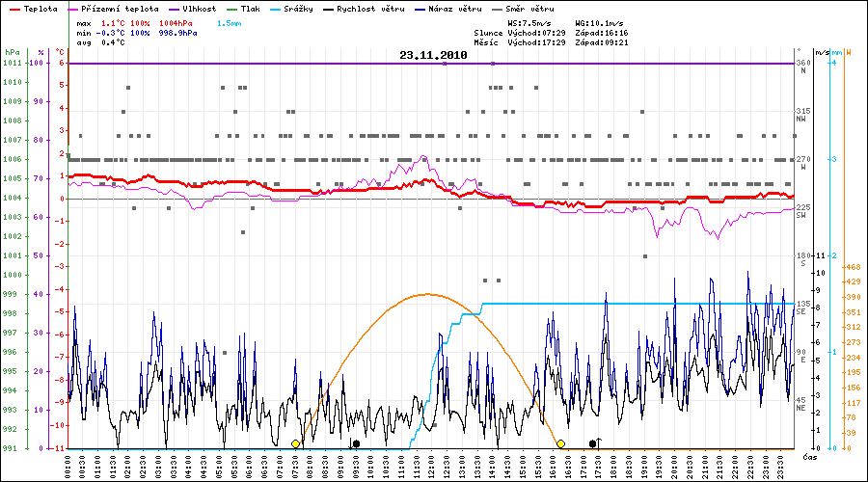Click the cyan mm precipitation axis unit label
This screenshot has width=868, height=482.
click(x=836, y=53)
